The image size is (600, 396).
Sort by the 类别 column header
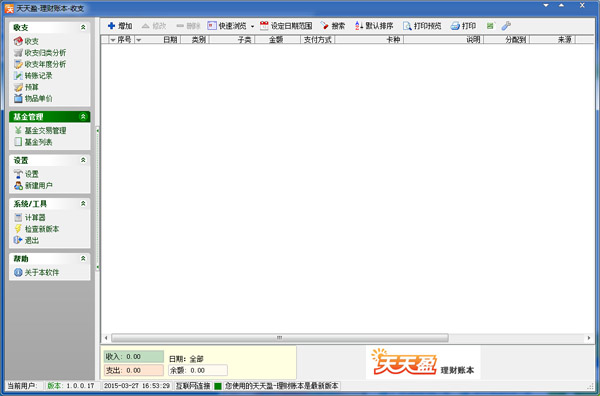point(195,39)
